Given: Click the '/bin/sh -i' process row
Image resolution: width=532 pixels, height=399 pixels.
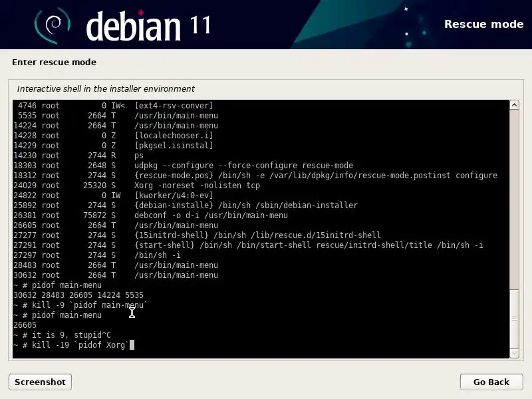Looking at the screenshot, I should tap(97, 255).
